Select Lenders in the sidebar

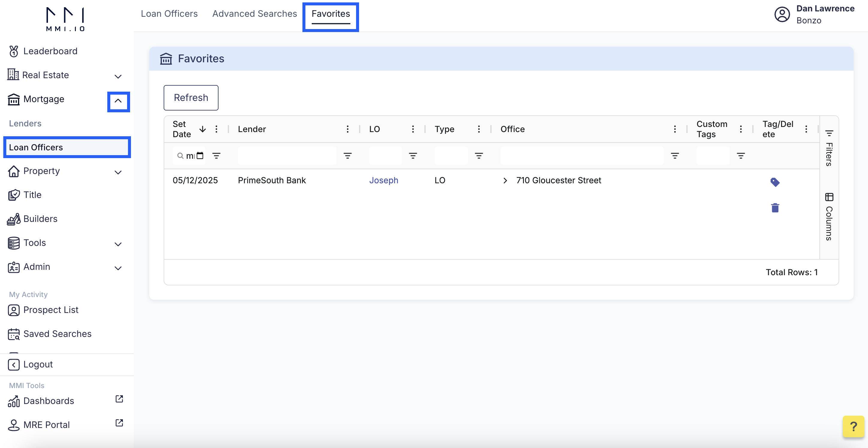[25, 123]
